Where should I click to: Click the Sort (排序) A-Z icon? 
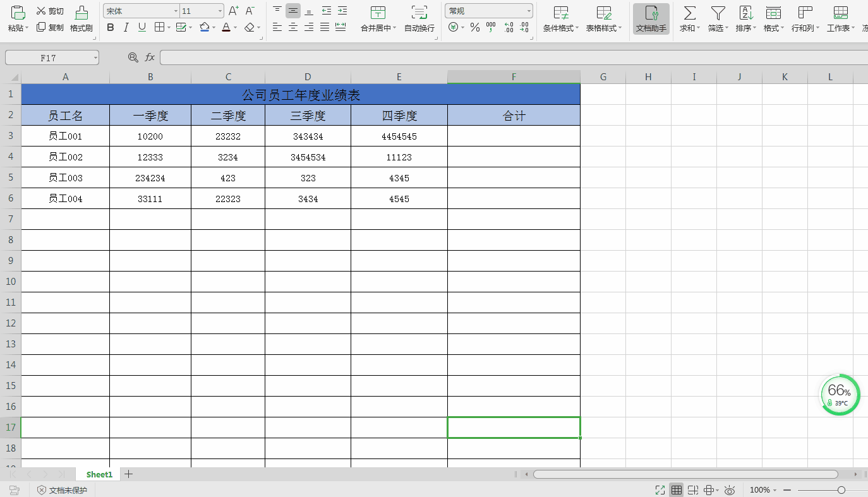point(746,13)
